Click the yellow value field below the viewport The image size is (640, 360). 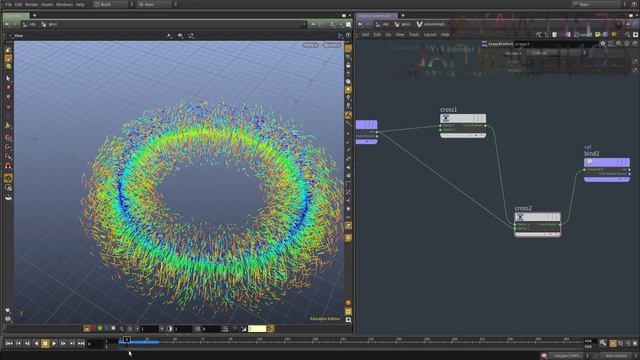[257, 329]
